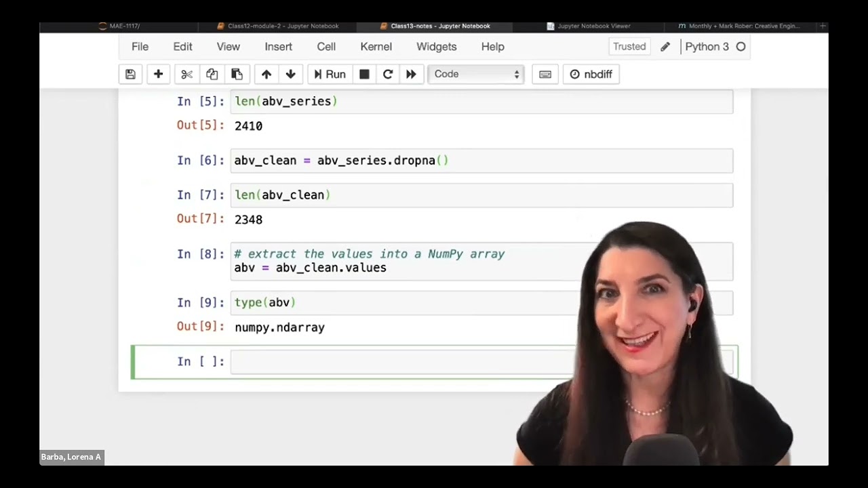The image size is (868, 488).
Task: Click the Out[9]: prompt
Action: [x=200, y=327]
